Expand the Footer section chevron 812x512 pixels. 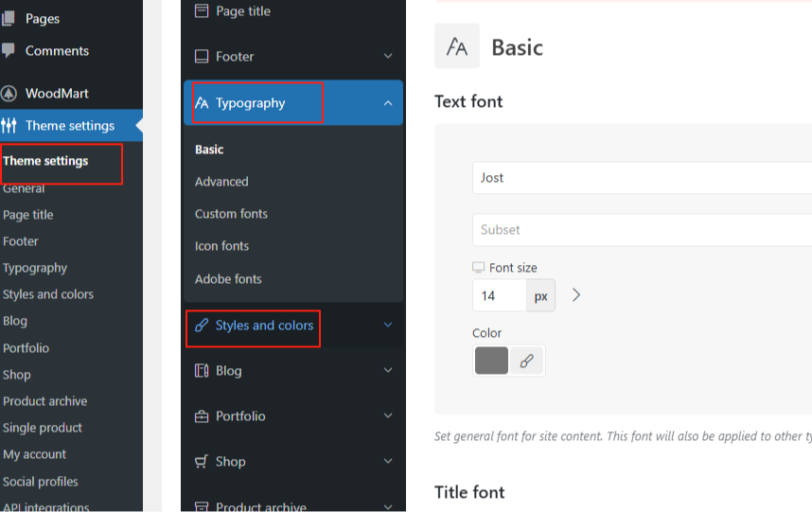[x=388, y=56]
